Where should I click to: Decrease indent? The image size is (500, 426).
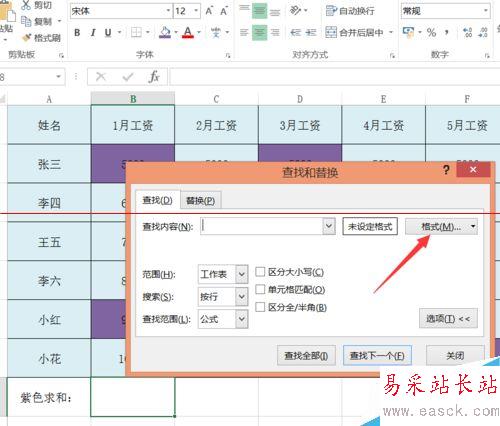click(295, 33)
